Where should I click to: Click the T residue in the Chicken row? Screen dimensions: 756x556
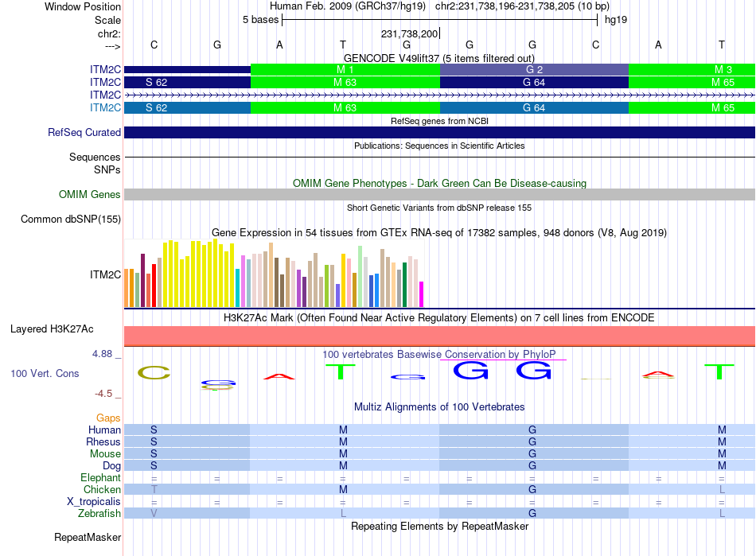tap(154, 489)
